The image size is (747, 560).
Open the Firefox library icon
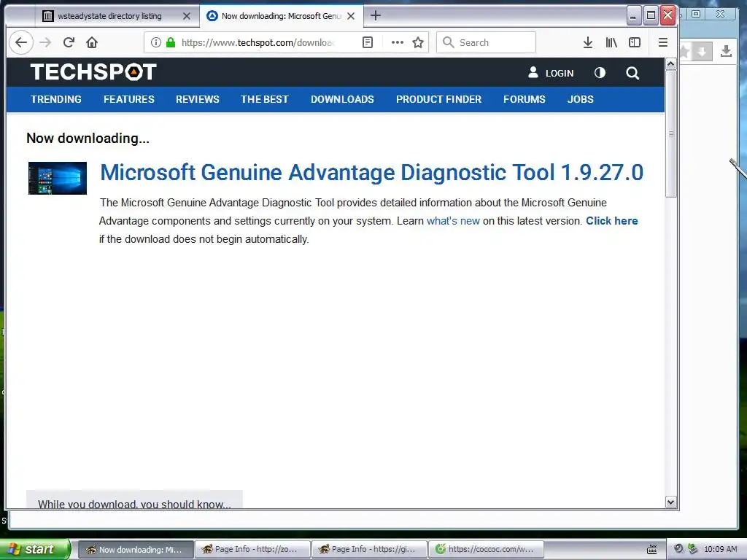(x=611, y=42)
